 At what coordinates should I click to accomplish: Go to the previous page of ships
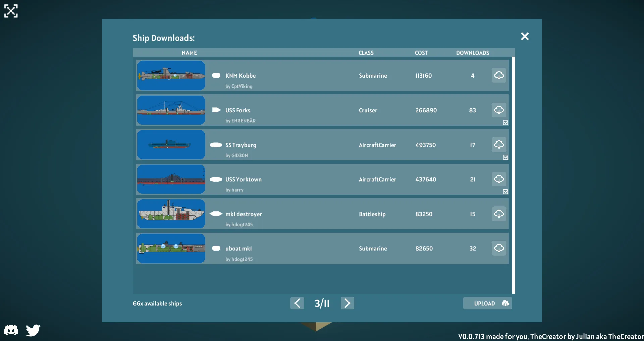coord(297,303)
